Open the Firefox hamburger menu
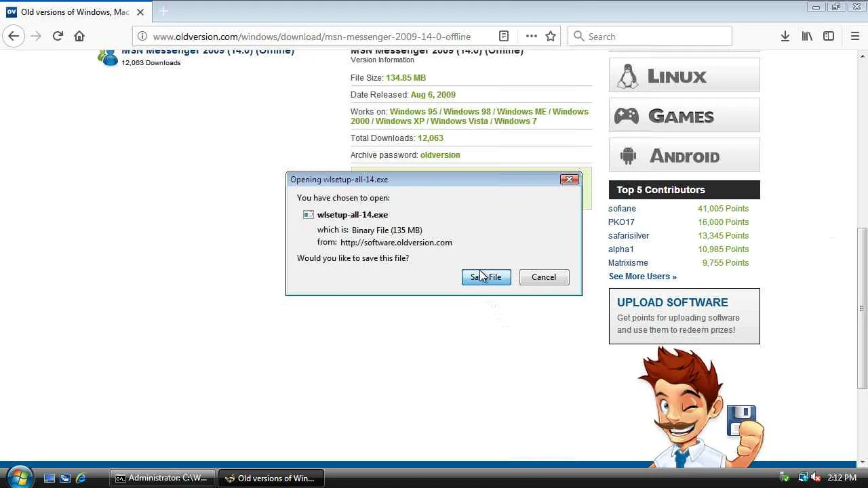Viewport: 868px width, 488px height. click(x=854, y=37)
